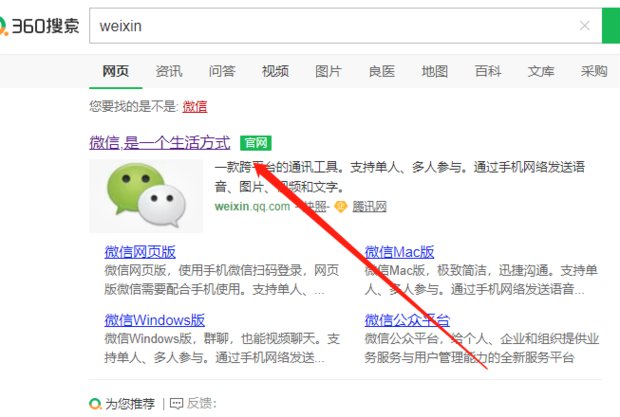Open the 微信,是一个生活方式 result
Screen dimensions: 620x417
(160, 143)
